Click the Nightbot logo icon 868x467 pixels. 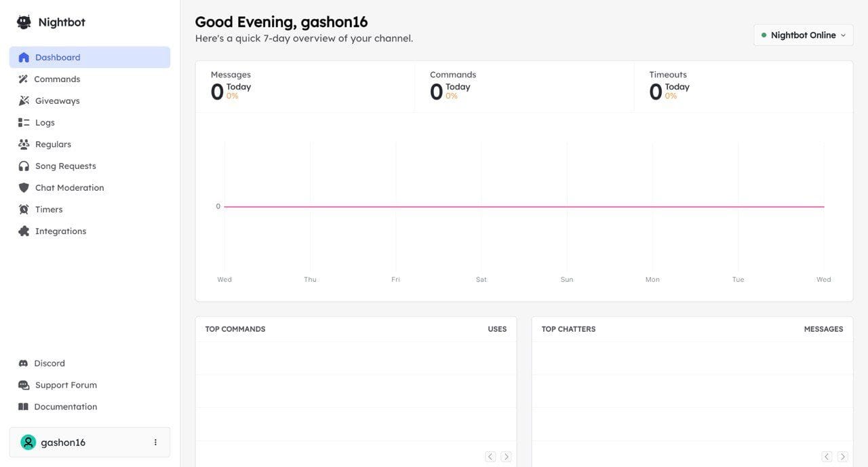click(x=24, y=22)
